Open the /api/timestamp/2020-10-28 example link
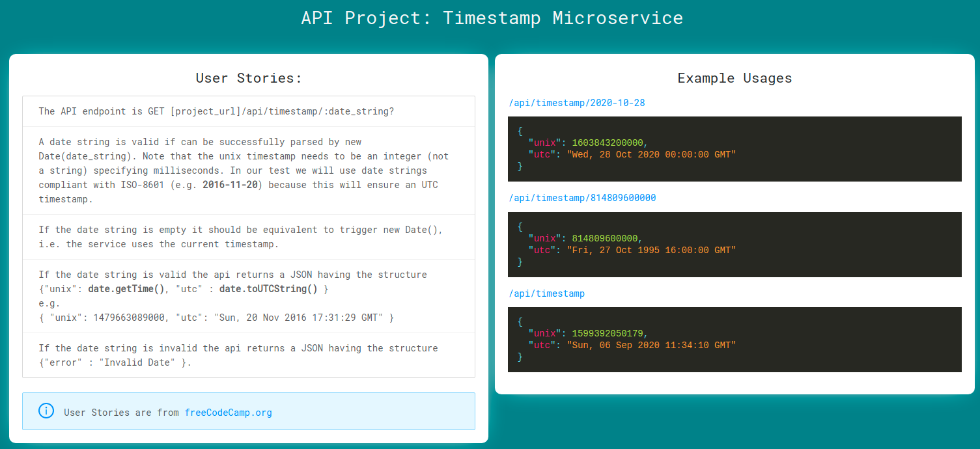This screenshot has height=449, width=980. pos(576,103)
